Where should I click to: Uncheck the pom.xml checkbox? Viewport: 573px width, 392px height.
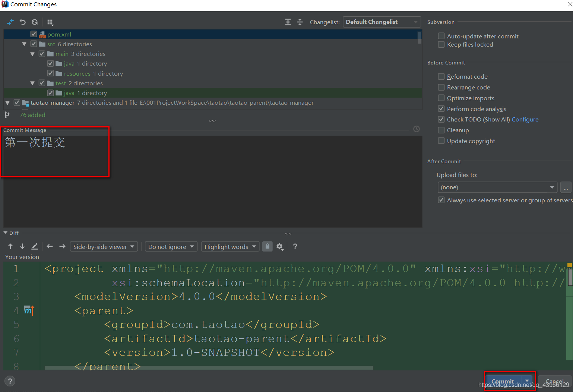coord(34,34)
